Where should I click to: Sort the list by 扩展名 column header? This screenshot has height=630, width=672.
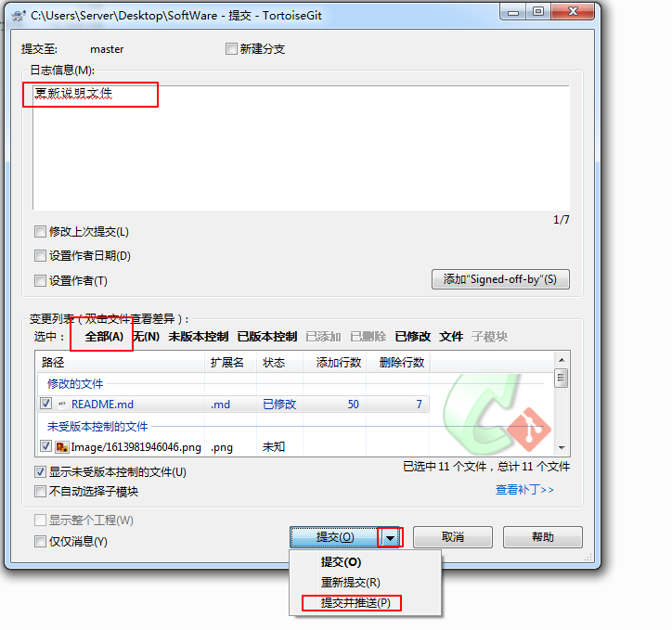click(x=230, y=363)
